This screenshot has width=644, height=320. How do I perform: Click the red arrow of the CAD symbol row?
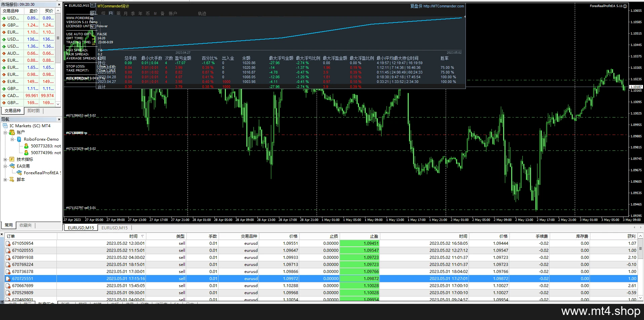(4, 96)
